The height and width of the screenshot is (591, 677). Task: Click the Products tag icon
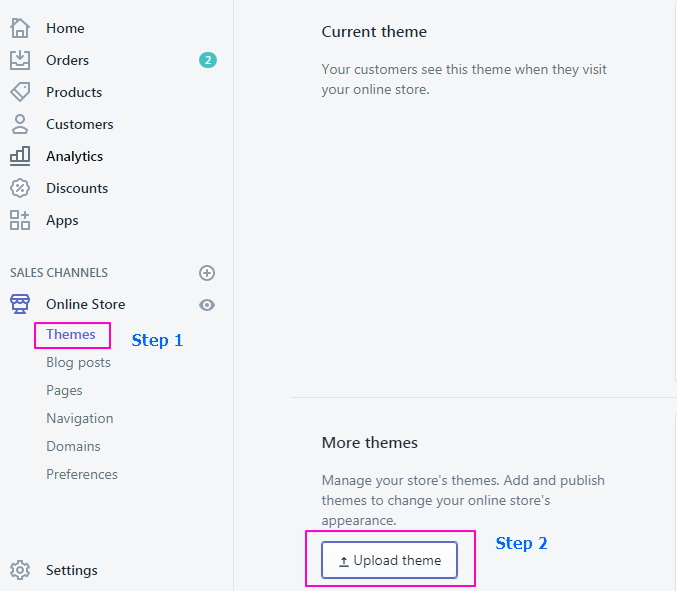pyautogui.click(x=20, y=92)
